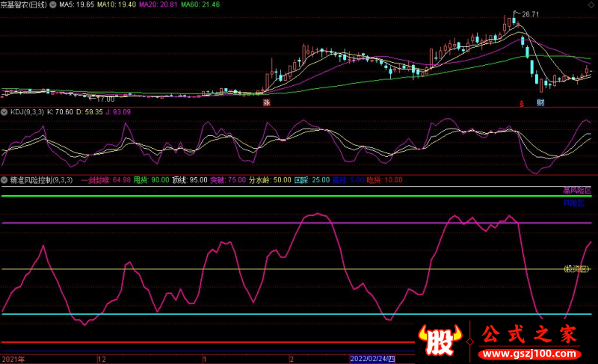Click the 股 bull logo icon
Image resolution: width=598 pixels, height=364 pixels.
point(440,340)
